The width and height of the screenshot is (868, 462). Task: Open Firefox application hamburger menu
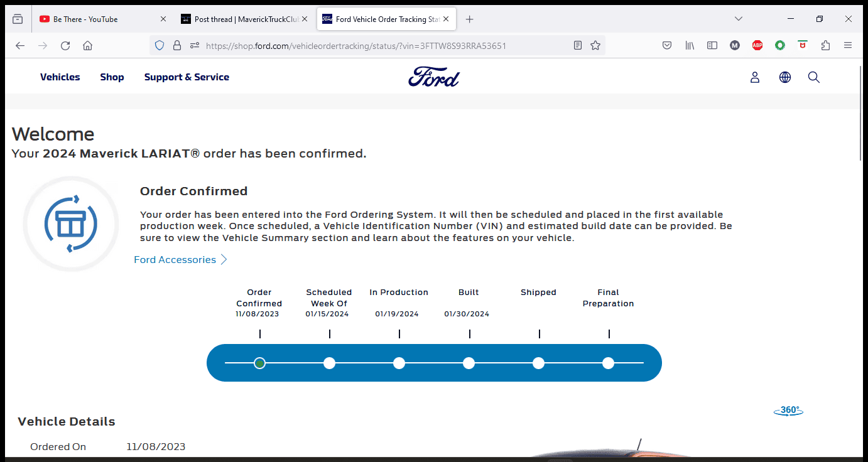pos(848,45)
